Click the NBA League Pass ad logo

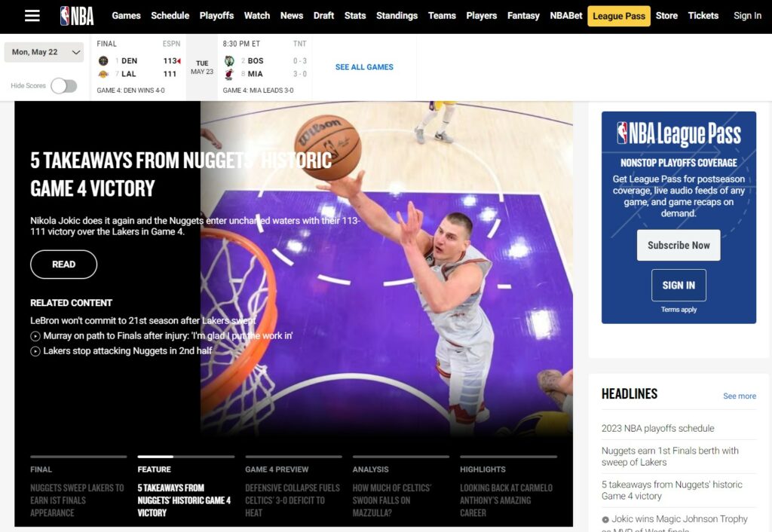pos(679,133)
